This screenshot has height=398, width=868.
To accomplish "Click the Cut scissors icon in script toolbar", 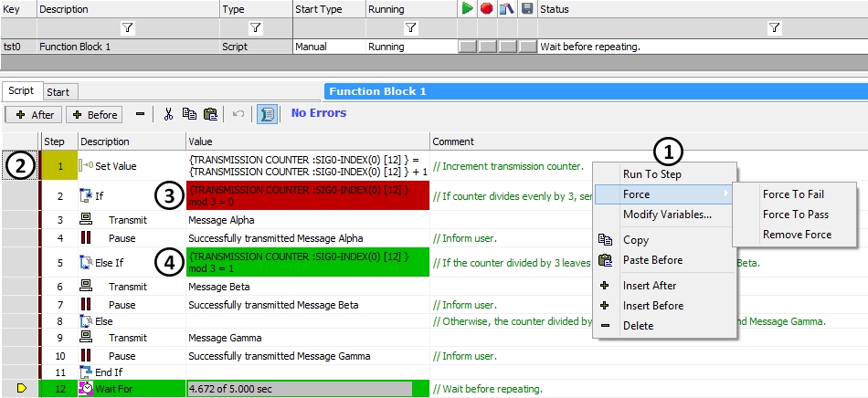I will tap(168, 114).
